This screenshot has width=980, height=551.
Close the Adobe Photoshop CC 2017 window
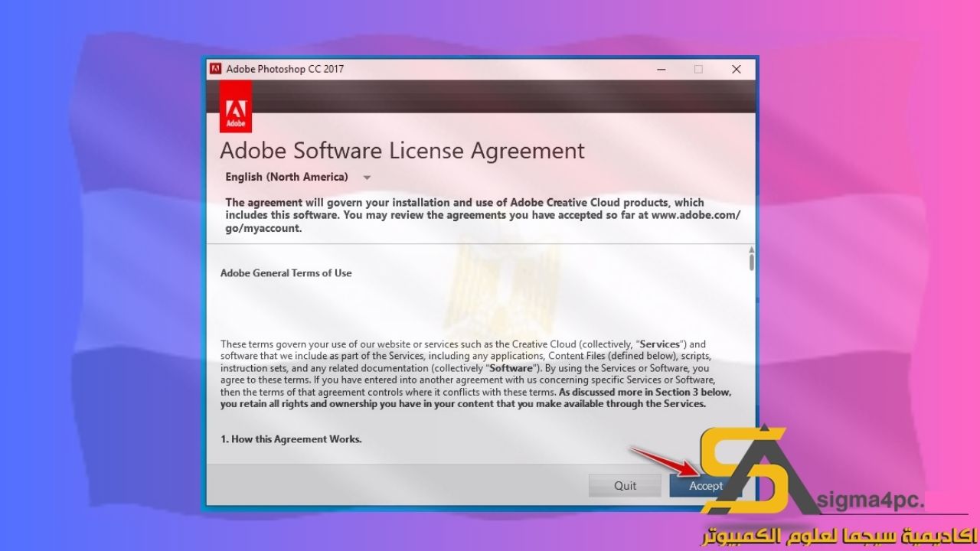[x=737, y=69]
